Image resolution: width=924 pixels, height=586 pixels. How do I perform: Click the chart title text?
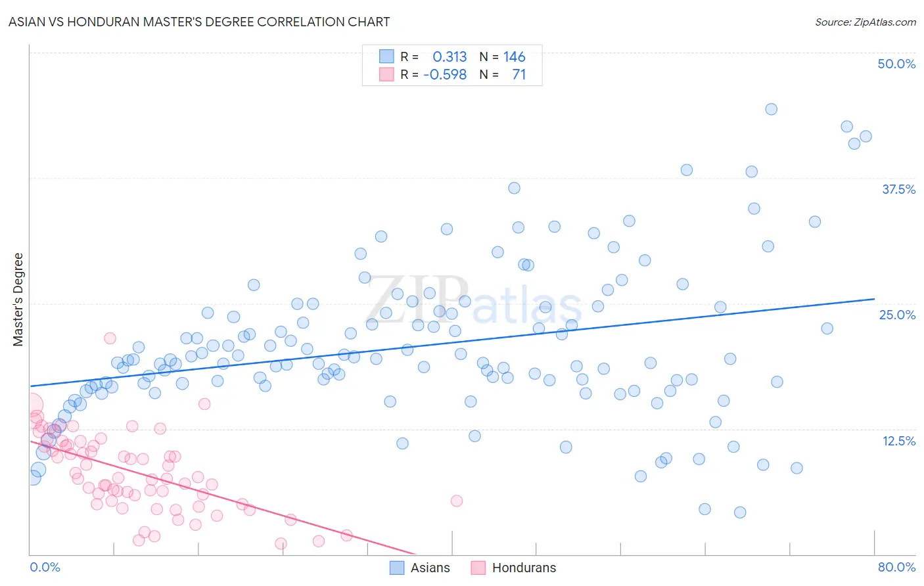click(x=199, y=22)
